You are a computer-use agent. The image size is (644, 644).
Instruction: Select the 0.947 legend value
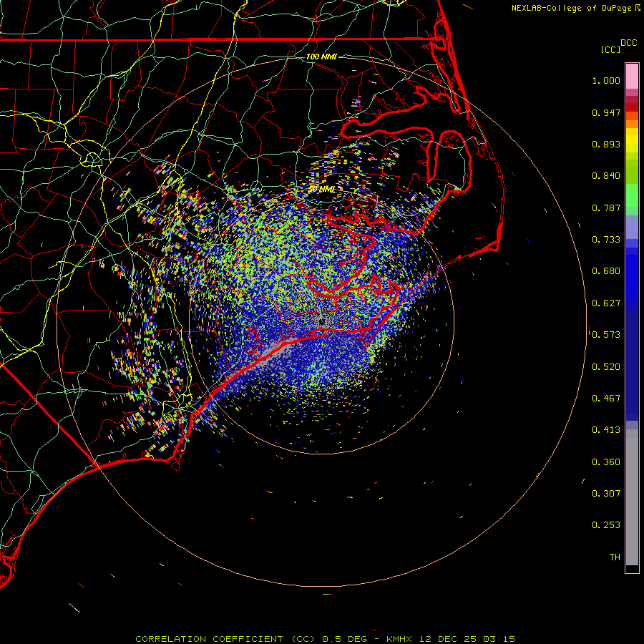pyautogui.click(x=606, y=112)
